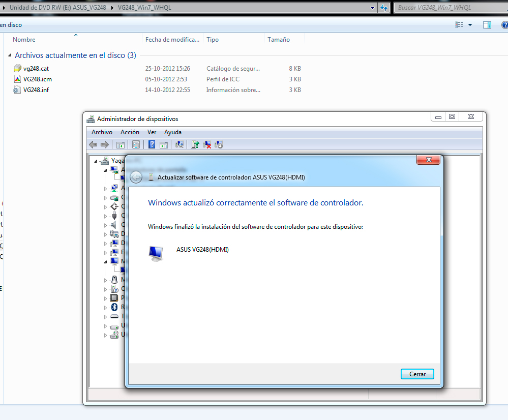This screenshot has width=508, height=420.
Task: Select the file named VG248.icm
Action: (38, 79)
